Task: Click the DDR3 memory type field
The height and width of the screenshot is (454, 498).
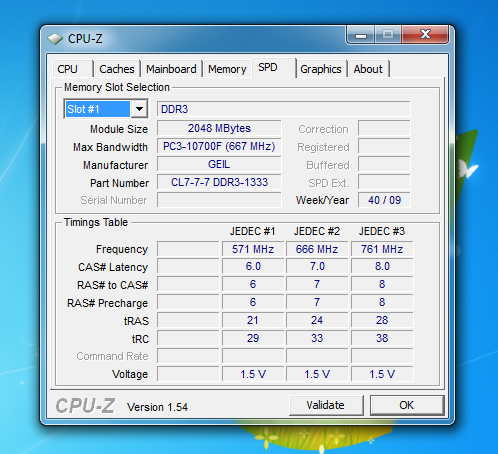Action: pyautogui.click(x=284, y=109)
